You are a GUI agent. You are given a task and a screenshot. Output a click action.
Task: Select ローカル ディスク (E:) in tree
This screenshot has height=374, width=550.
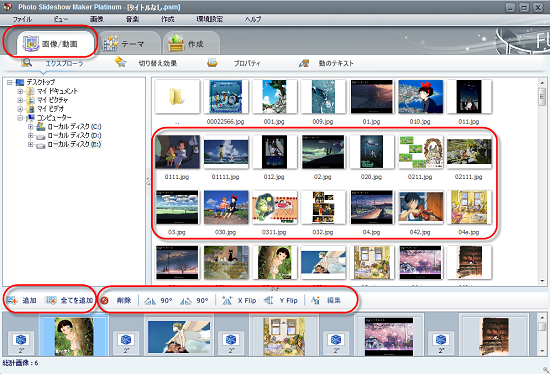(74, 144)
